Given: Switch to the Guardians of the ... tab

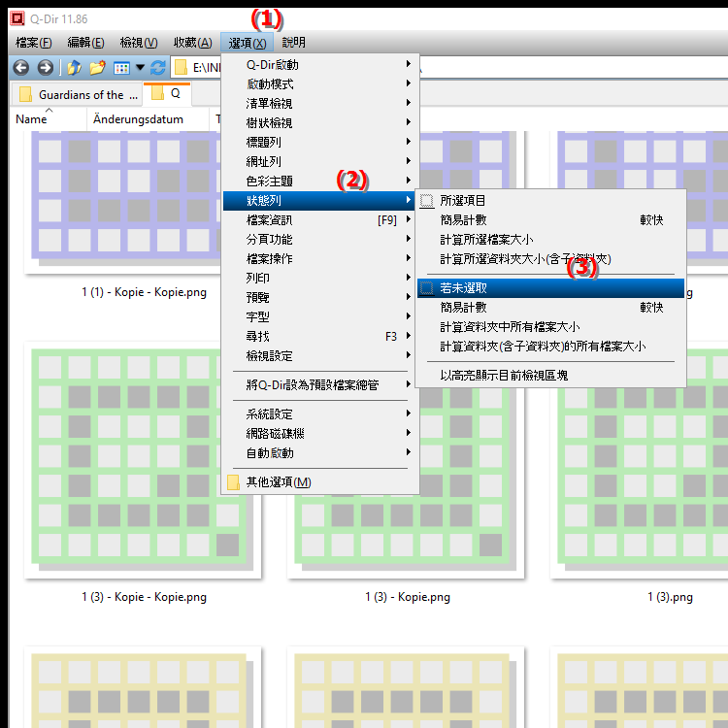Looking at the screenshot, I should pos(77,94).
